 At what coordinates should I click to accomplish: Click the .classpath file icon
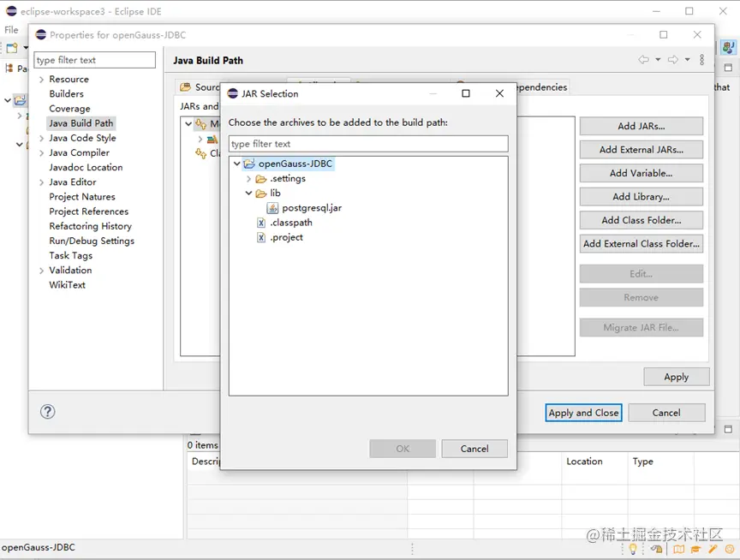[261, 223]
